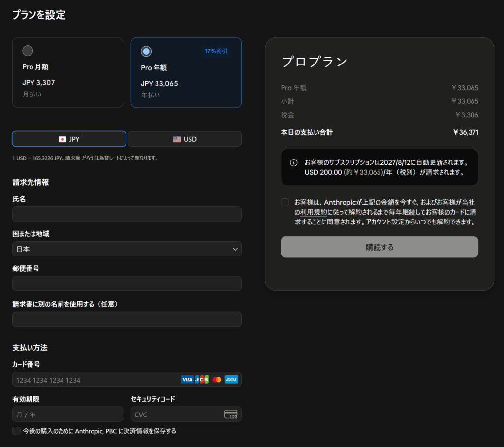This screenshot has height=447, width=504.
Task: Click the Pro 月額 plan card price JPY 3,307
Action: coord(38,83)
